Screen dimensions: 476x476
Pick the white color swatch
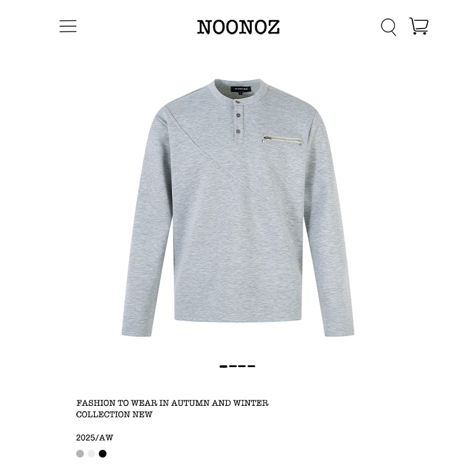coord(92,453)
